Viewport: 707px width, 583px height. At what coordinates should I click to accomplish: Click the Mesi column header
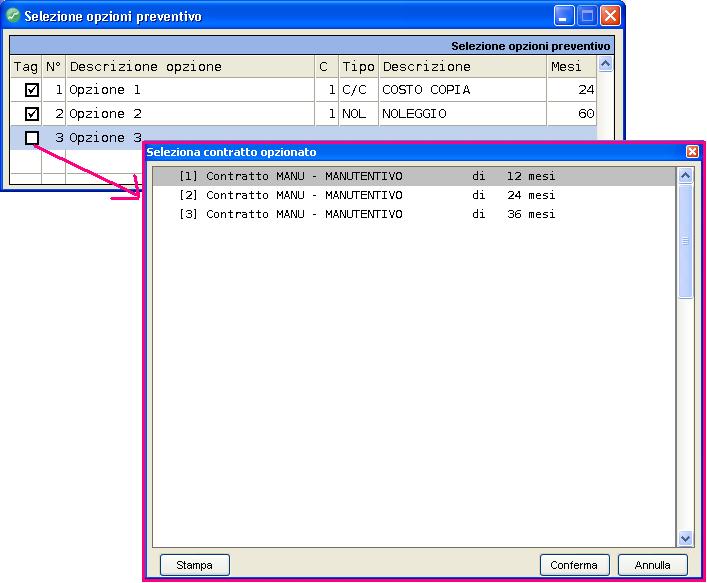(571, 67)
